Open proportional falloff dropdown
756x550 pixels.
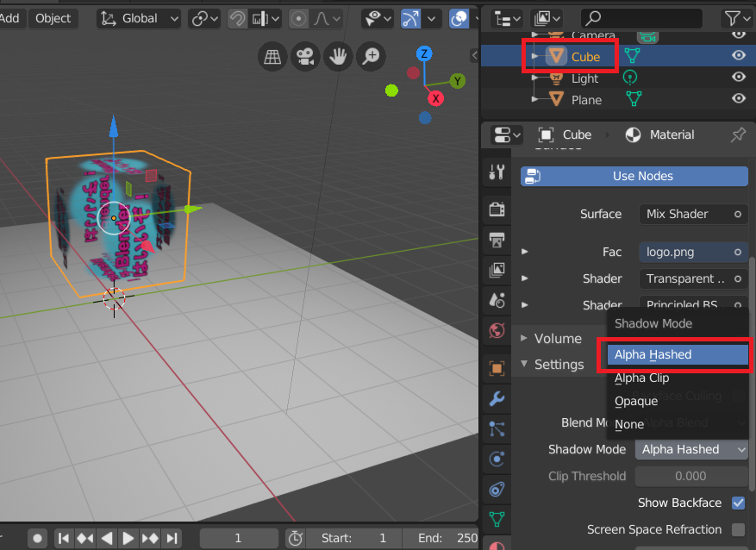click(x=327, y=19)
